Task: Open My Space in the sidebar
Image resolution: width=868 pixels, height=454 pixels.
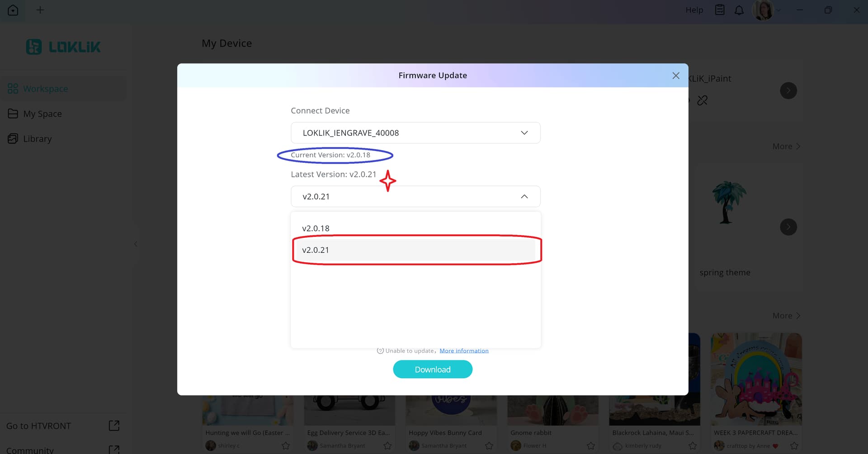Action: click(42, 114)
